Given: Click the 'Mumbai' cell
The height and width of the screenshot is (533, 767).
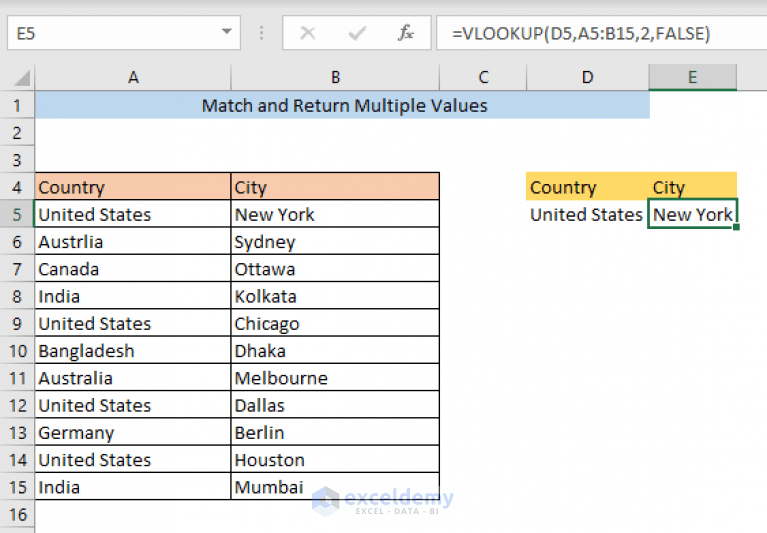Looking at the screenshot, I should (x=335, y=487).
